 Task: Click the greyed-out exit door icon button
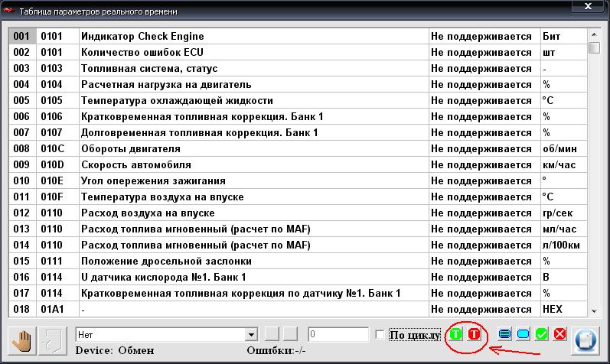(54, 340)
